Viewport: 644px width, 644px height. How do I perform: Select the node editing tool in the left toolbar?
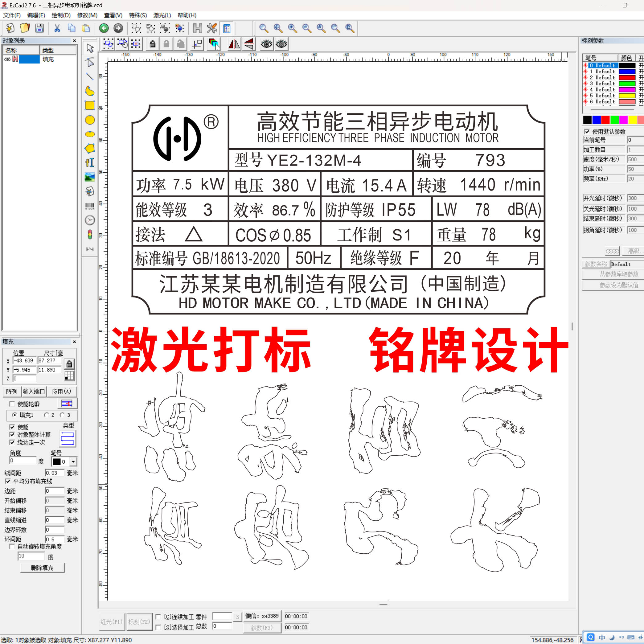pyautogui.click(x=89, y=62)
